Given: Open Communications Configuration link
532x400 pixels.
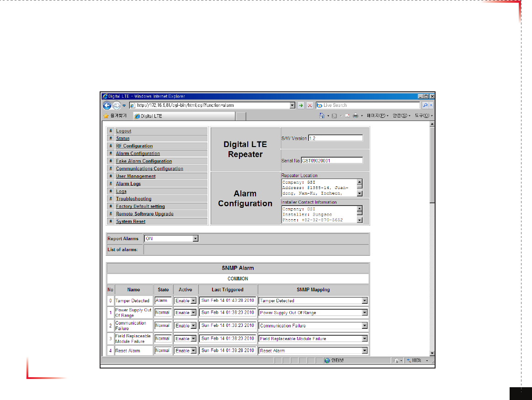Looking at the screenshot, I should (x=149, y=168).
